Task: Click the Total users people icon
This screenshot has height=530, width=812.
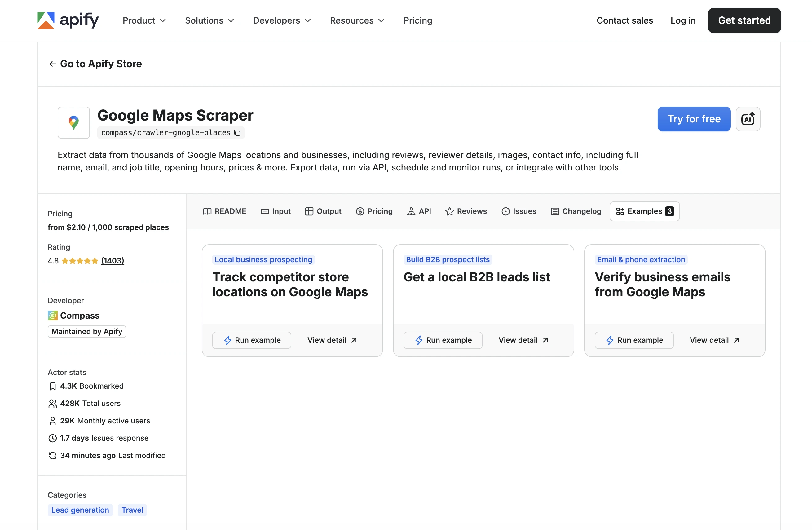Action: coord(53,403)
